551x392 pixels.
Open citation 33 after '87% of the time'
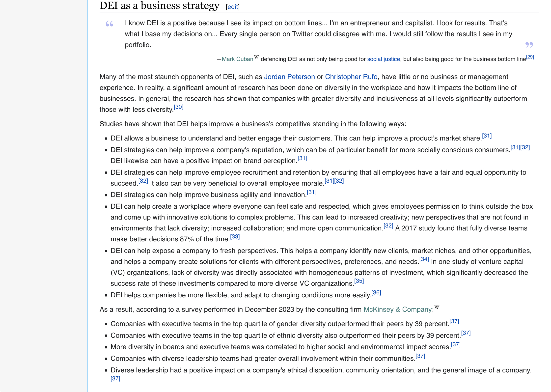235,237
